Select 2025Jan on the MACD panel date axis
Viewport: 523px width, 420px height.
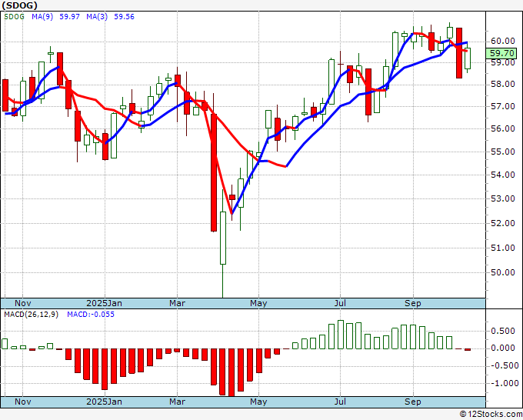(104, 402)
